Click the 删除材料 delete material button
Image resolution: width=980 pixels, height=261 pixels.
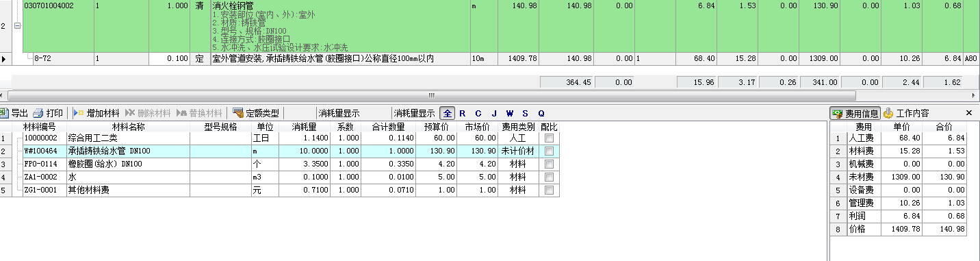click(x=147, y=113)
